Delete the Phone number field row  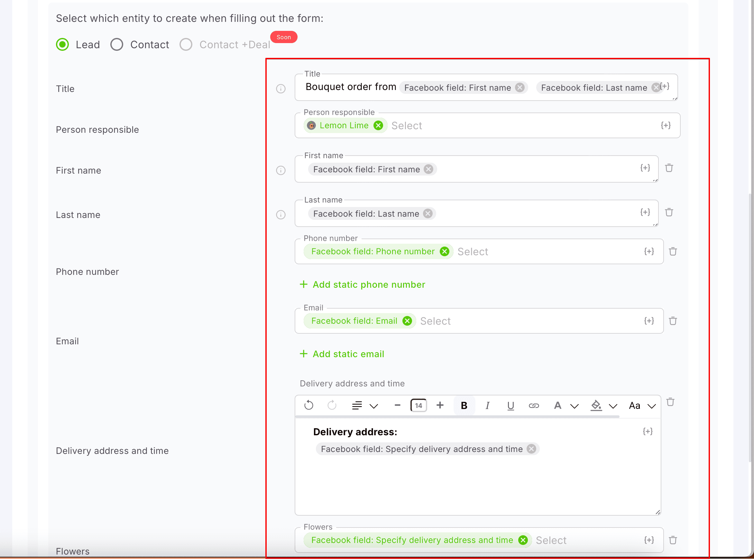(x=673, y=251)
